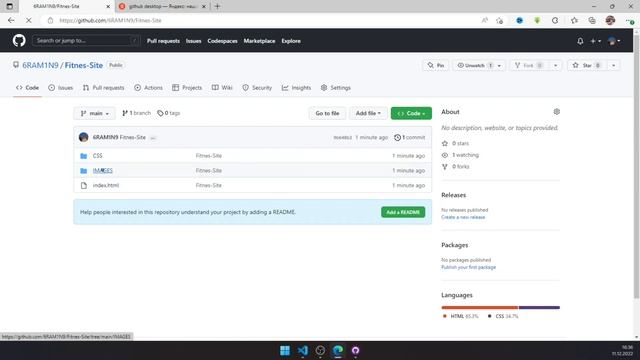Open the green Code dropdown
640x360 pixels.
[x=411, y=113]
